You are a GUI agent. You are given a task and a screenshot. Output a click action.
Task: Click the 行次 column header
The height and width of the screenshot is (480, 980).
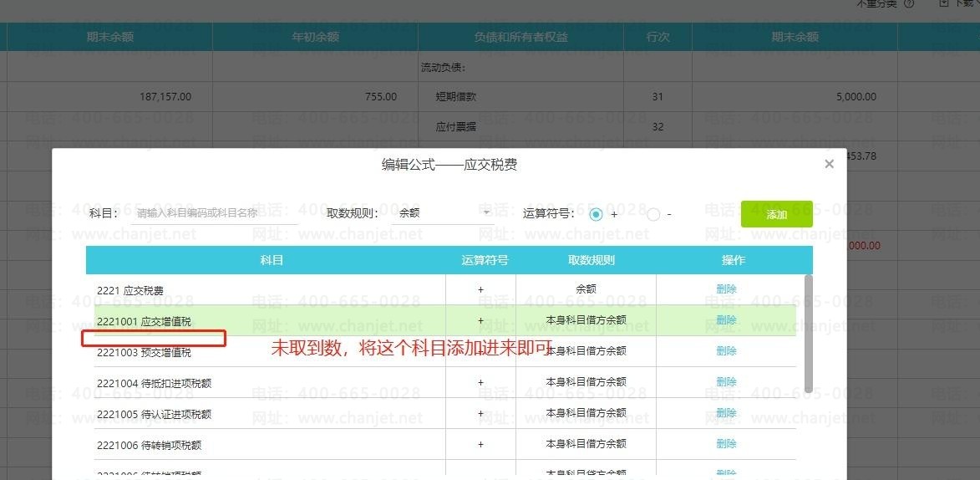pyautogui.click(x=658, y=37)
